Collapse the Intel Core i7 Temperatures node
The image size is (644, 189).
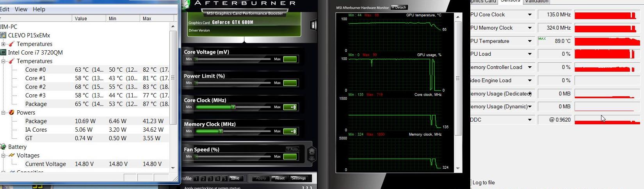(3, 61)
